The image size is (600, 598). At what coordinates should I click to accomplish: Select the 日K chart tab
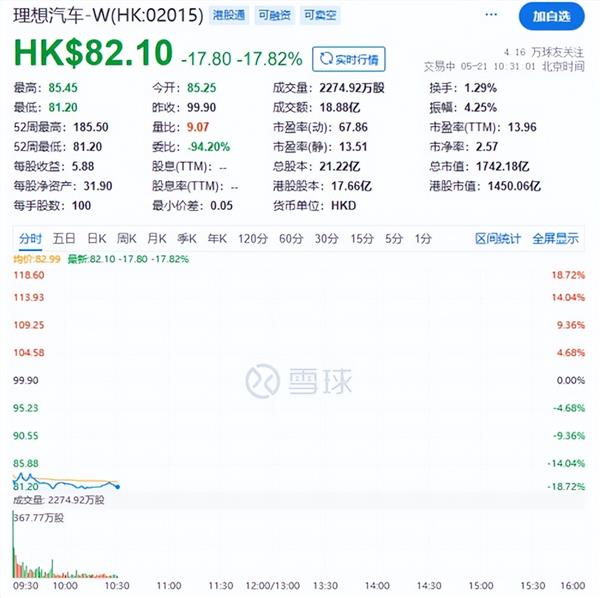pyautogui.click(x=96, y=238)
